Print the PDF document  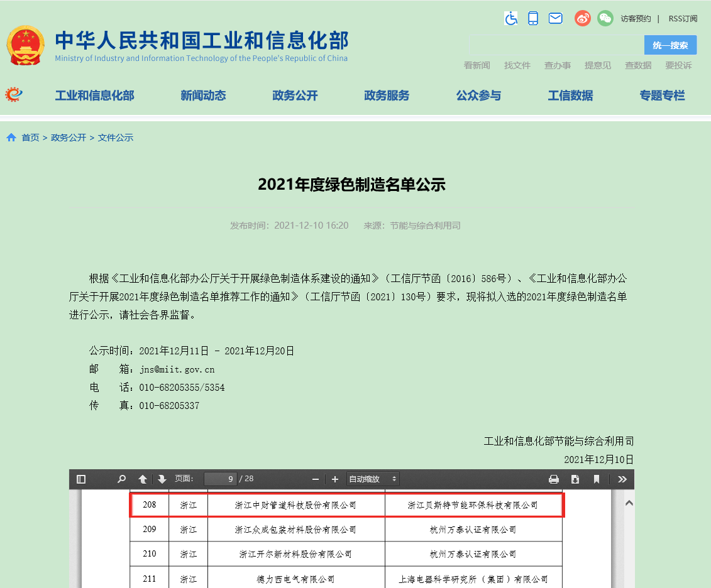pos(553,479)
